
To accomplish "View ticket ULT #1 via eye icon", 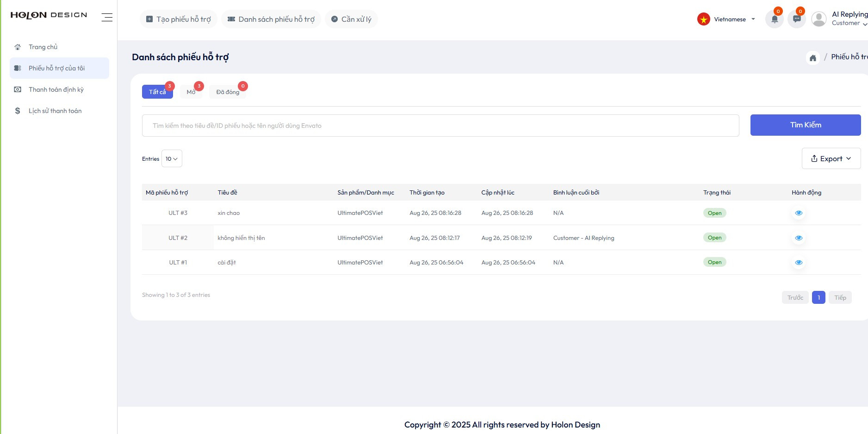I will [798, 263].
